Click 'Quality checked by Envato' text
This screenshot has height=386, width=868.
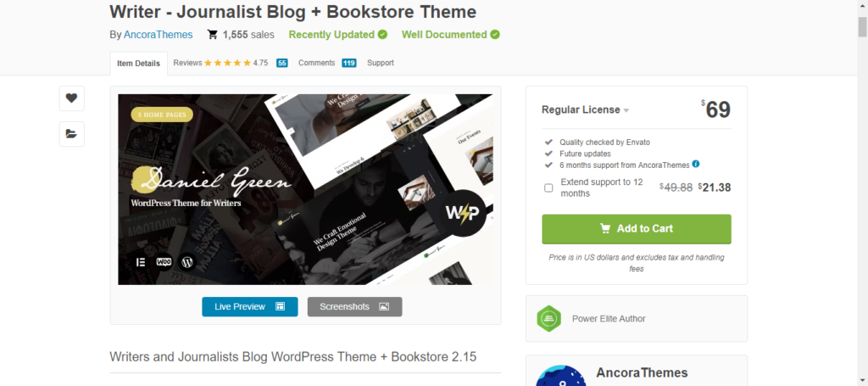604,143
